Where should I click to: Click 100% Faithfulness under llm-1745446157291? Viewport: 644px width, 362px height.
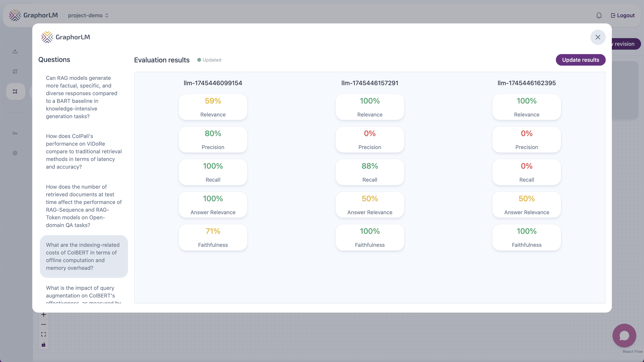tap(369, 237)
